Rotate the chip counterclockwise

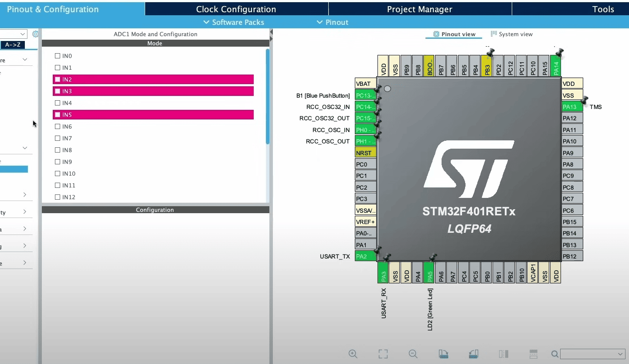[473, 354]
